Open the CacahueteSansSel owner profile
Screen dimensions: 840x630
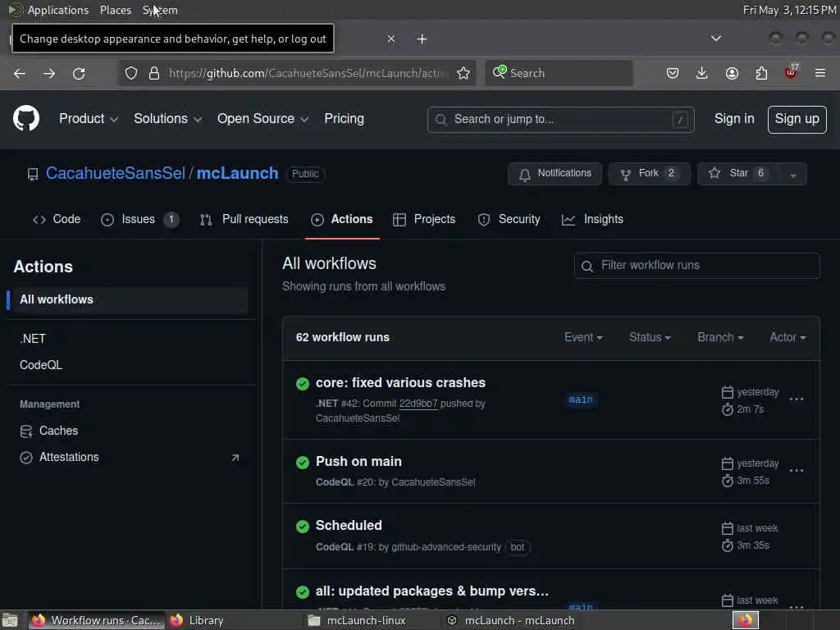click(116, 174)
